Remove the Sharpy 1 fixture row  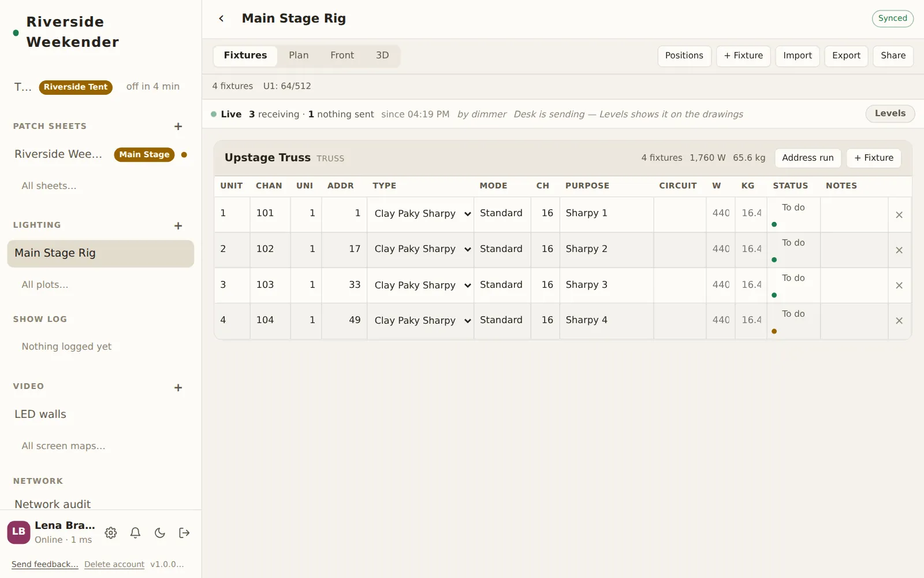[899, 215]
